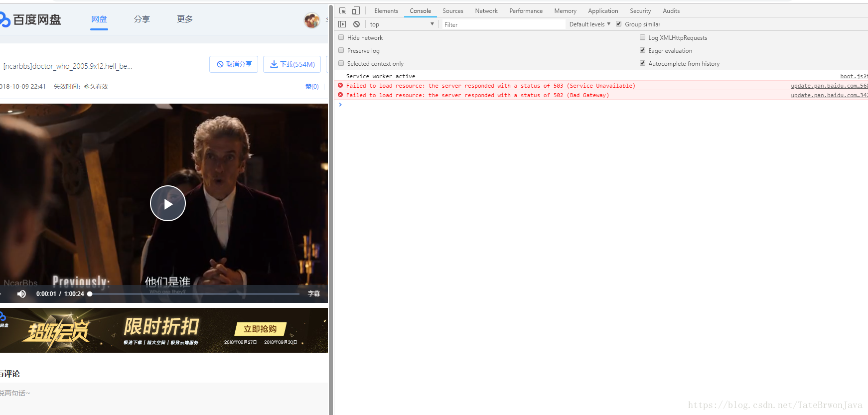The height and width of the screenshot is (415, 868).
Task: Open the Application tab
Action: pos(603,11)
